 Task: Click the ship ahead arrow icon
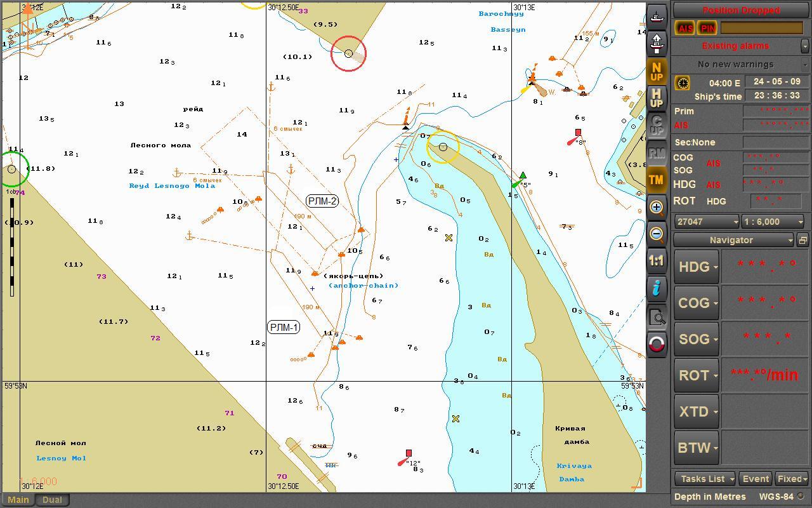click(657, 42)
